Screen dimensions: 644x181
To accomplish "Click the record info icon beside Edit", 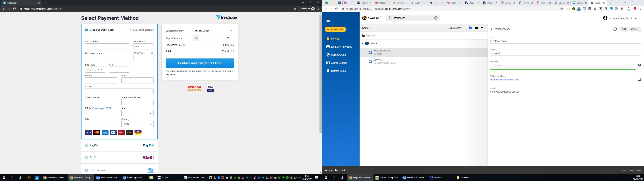I will pyautogui.click(x=615, y=29).
